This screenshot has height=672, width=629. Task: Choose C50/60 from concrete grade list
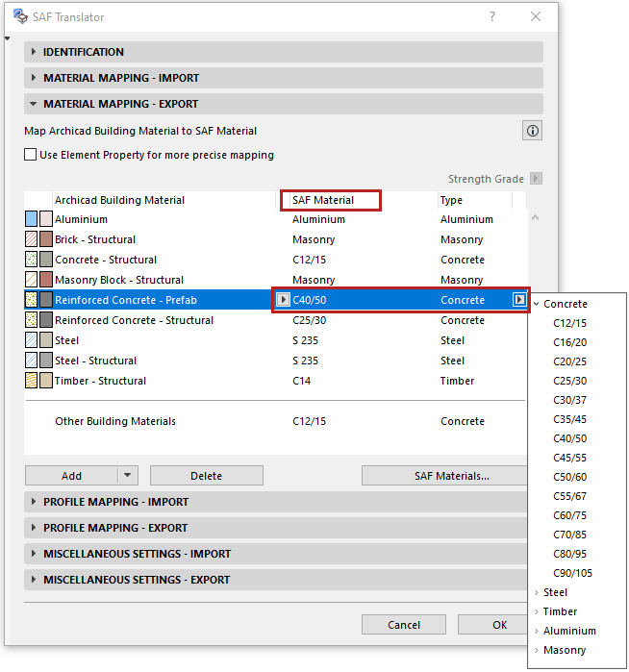[x=569, y=477]
